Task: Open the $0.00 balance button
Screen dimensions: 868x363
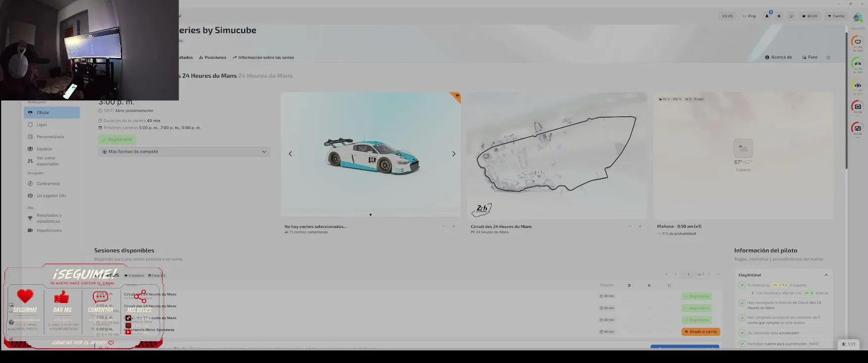Action: 809,16
